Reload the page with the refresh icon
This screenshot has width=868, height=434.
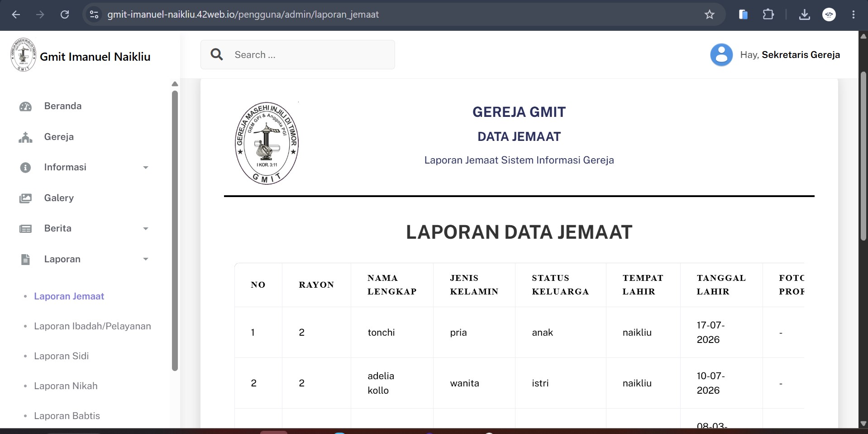click(x=65, y=14)
